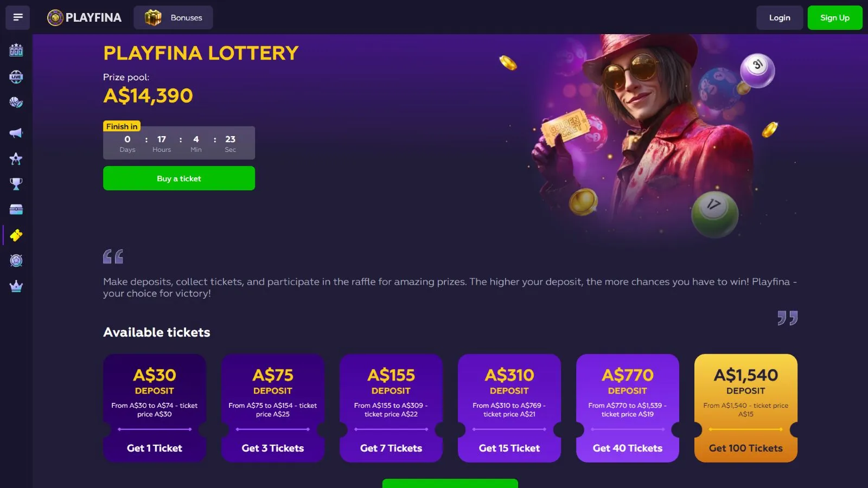Select the A$30 deposit ticket card
This screenshot has width=868, height=488.
155,408
